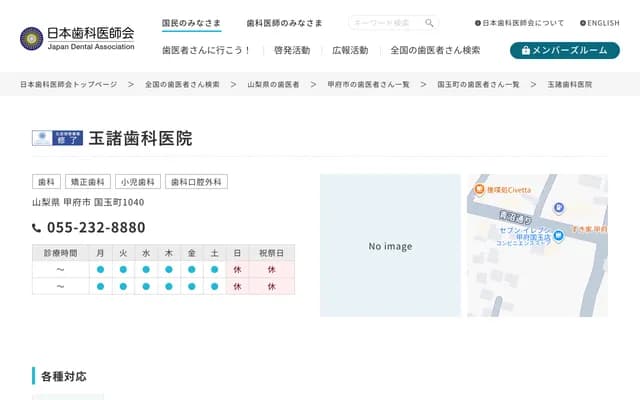Open 全国の歯医者さん検索 in navigation bar

[435, 50]
